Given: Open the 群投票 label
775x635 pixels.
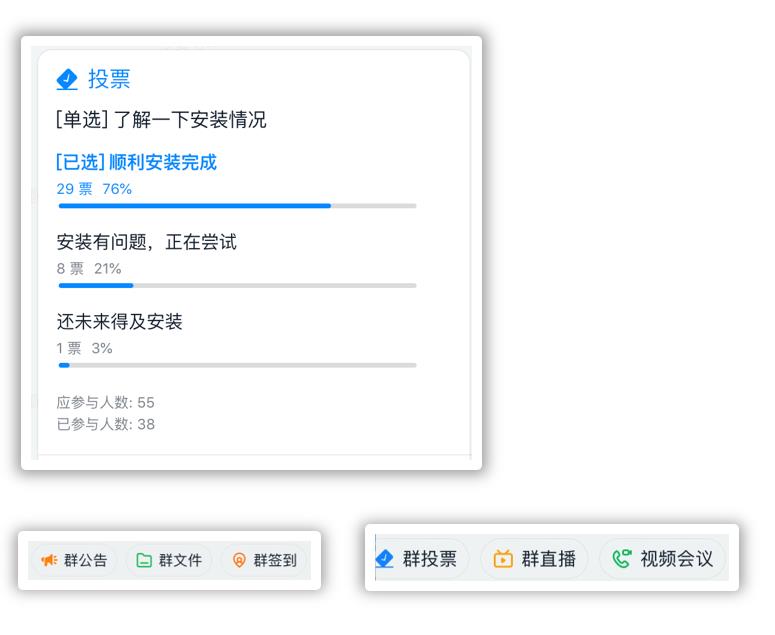Looking at the screenshot, I should tap(430, 559).
